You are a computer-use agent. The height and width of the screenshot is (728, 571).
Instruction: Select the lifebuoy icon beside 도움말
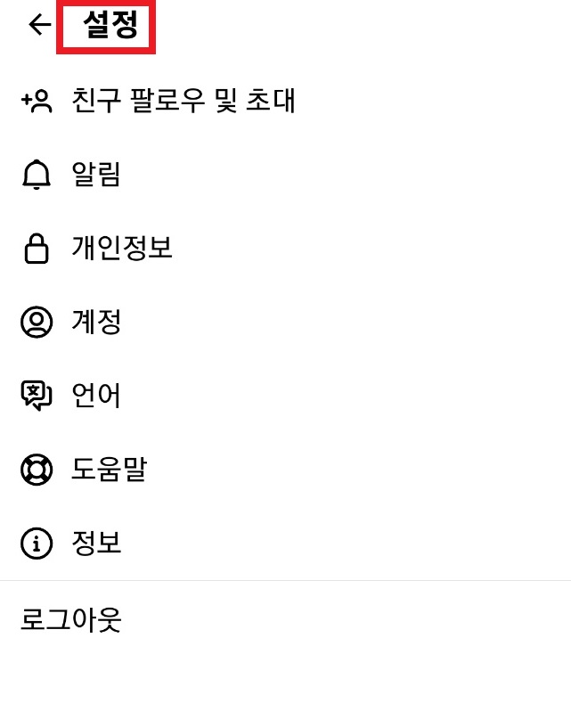(x=37, y=470)
